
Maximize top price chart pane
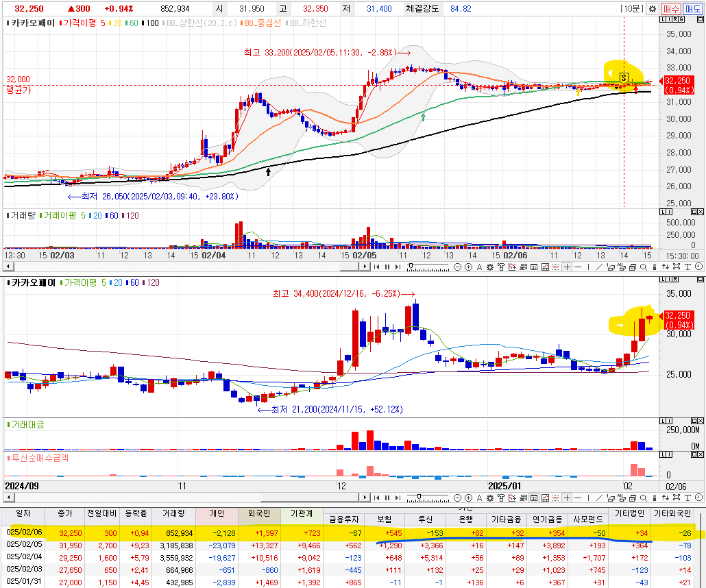tap(700, 19)
